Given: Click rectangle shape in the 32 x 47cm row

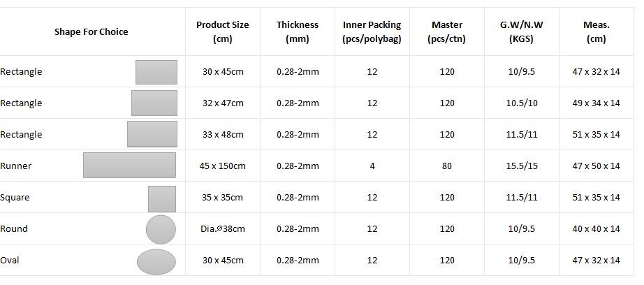Looking at the screenshot, I should (x=154, y=103).
